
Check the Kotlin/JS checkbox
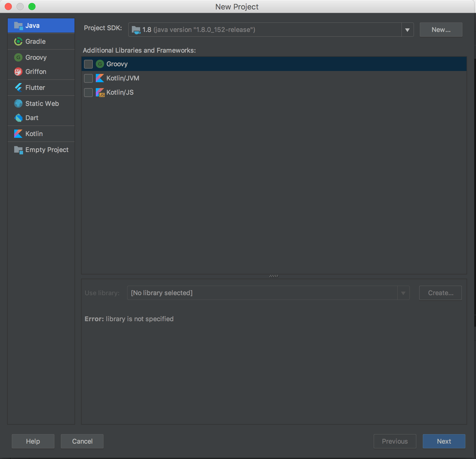(88, 92)
